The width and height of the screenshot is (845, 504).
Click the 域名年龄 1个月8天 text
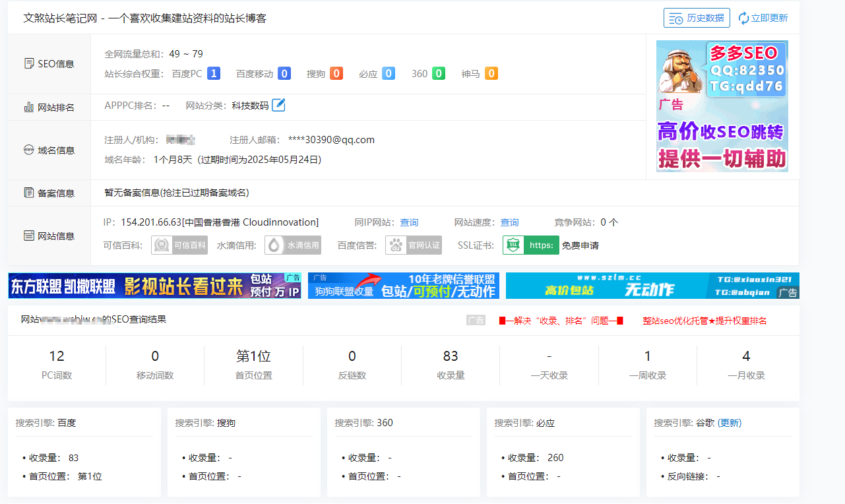click(172, 160)
